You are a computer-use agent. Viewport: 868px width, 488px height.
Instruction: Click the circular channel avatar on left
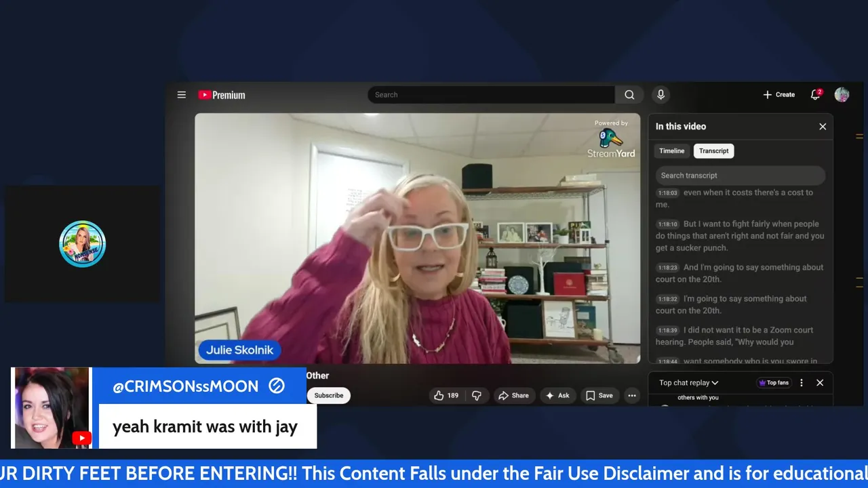click(x=82, y=244)
